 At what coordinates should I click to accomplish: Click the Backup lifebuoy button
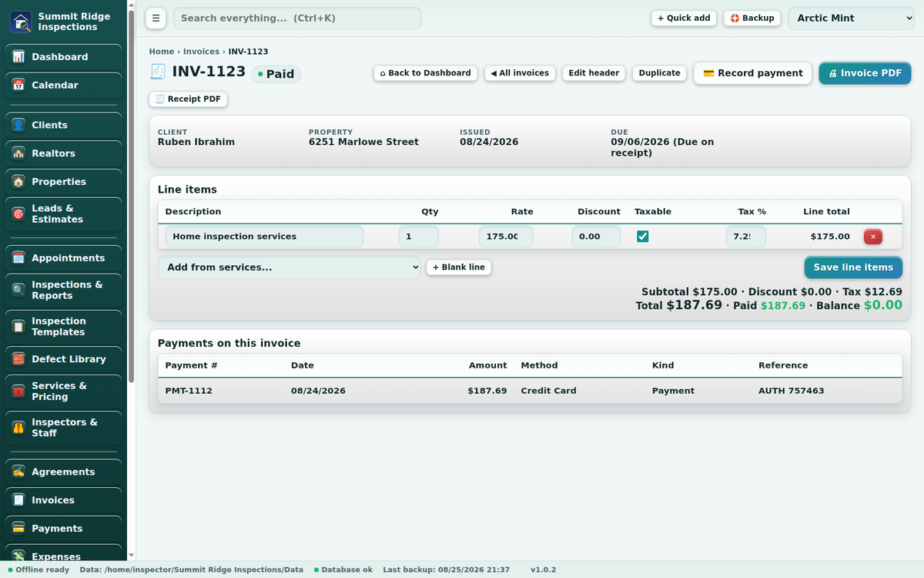tap(752, 18)
